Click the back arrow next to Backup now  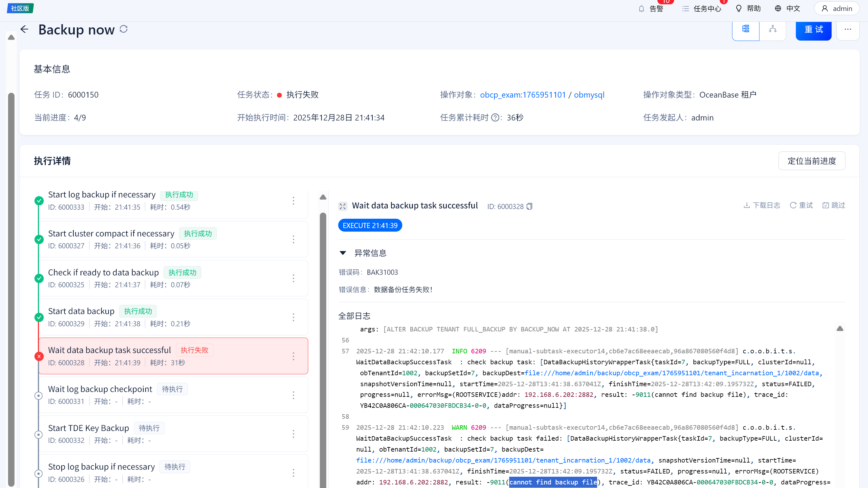coord(24,29)
